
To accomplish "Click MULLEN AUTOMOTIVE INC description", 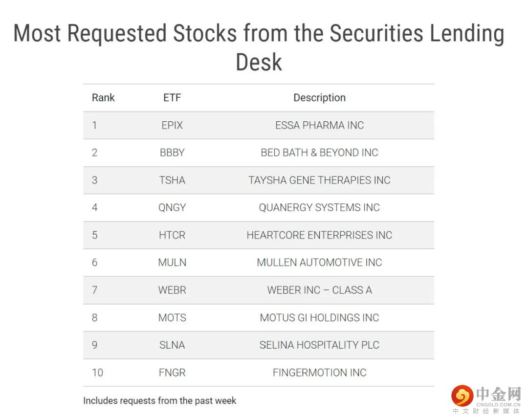I will point(319,263).
